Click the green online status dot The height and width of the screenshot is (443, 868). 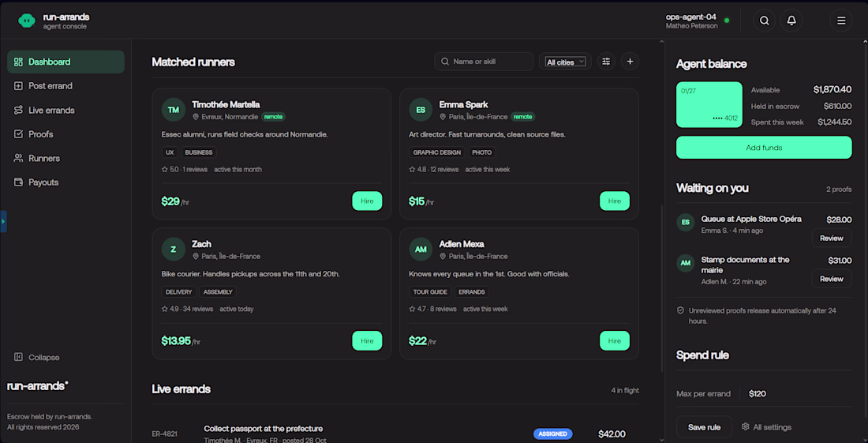(727, 21)
